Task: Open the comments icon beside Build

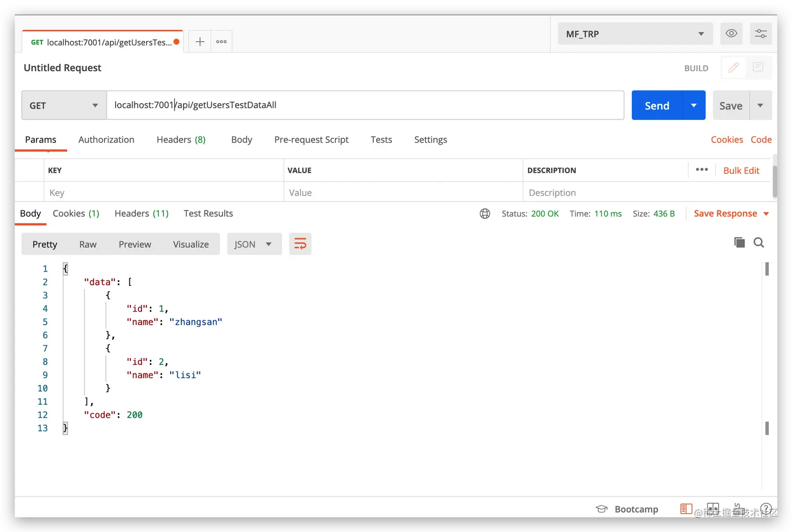Action: pos(758,68)
